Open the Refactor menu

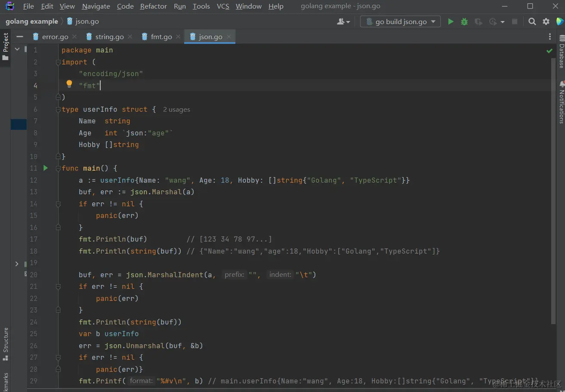pyautogui.click(x=153, y=6)
